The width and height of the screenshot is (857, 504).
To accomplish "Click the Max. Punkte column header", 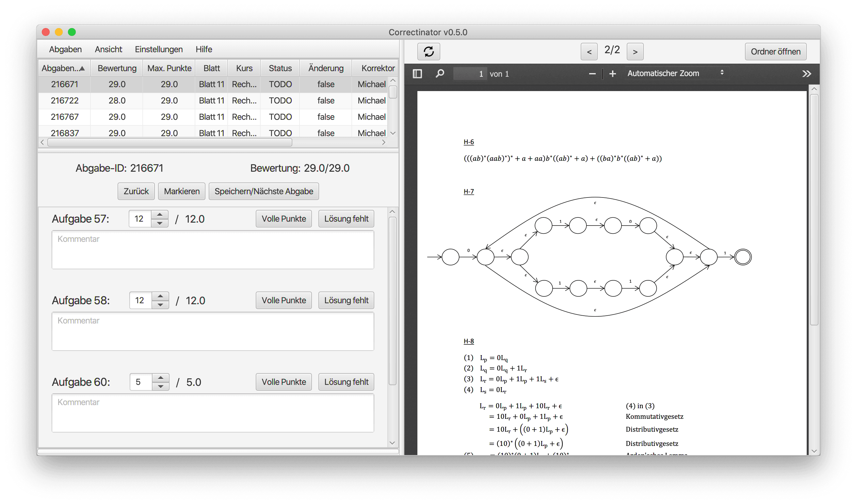I will point(170,68).
